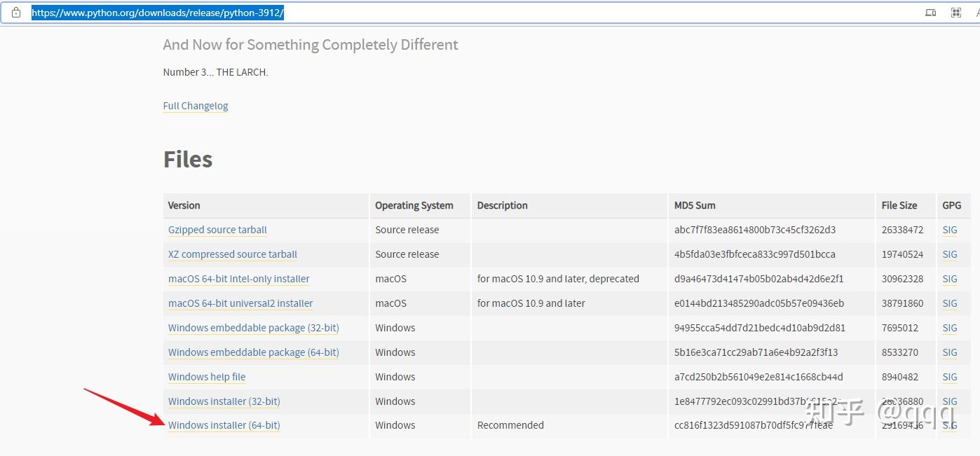Click SIG for macOS Intel-only installer
The image size is (980, 456).
[x=950, y=279]
